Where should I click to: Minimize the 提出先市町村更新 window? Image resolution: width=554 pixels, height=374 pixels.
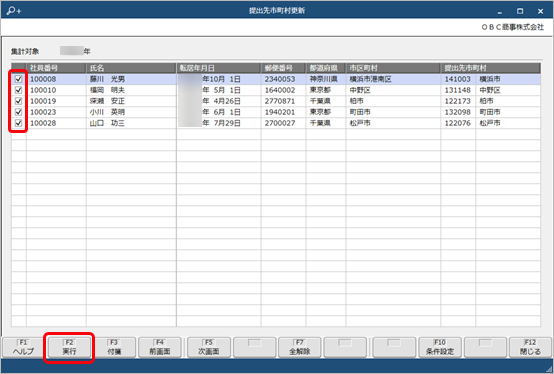[x=500, y=11]
